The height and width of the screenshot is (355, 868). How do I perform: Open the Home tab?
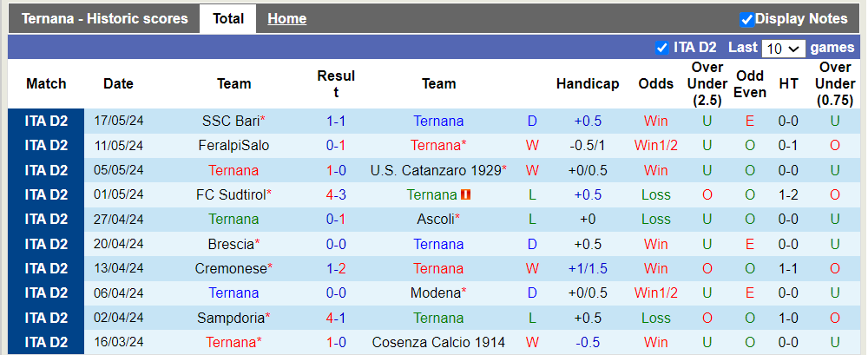click(286, 18)
